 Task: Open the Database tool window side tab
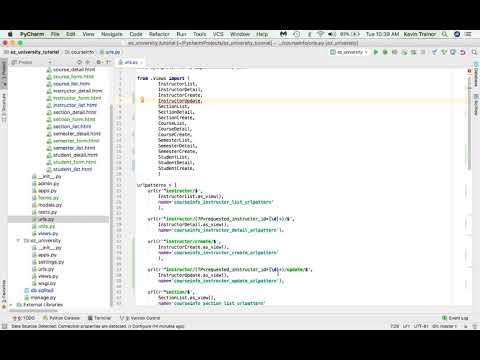(476, 74)
